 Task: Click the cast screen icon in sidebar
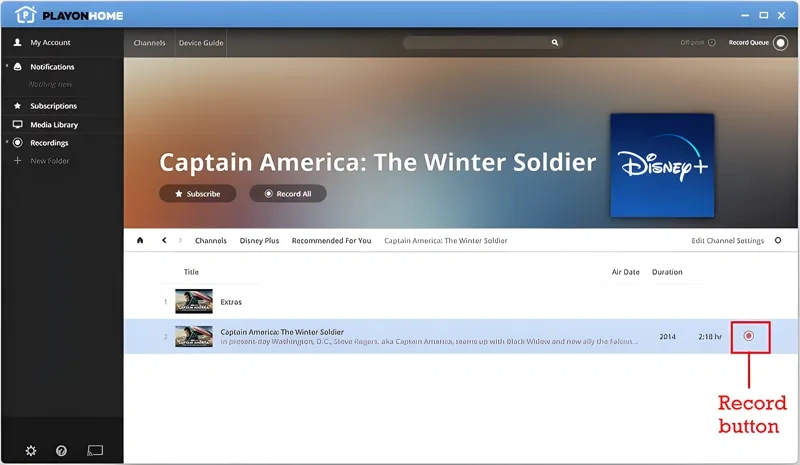coord(95,451)
